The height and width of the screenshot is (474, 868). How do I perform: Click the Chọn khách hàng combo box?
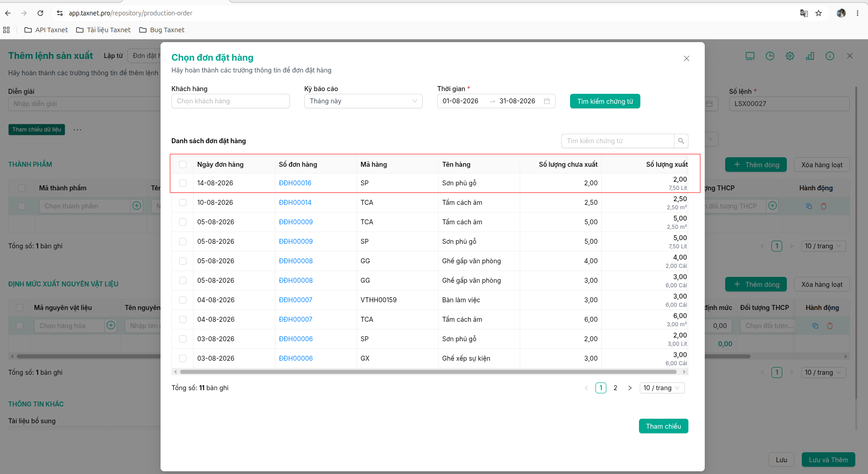[230, 101]
